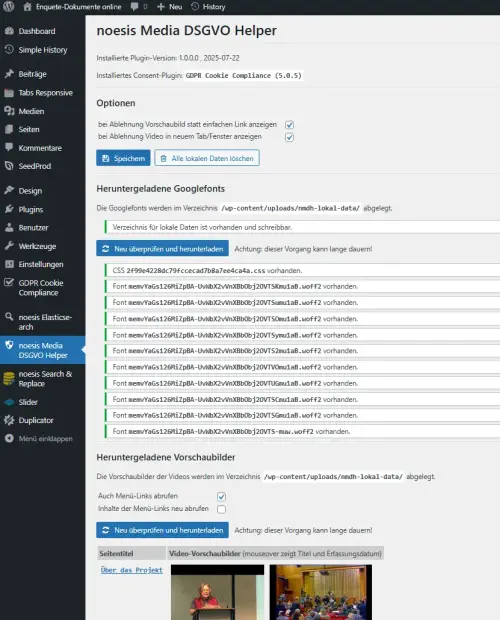Screen dimensions: 500x620
Task: Open the Dashboard menu item
Action: pos(37,31)
